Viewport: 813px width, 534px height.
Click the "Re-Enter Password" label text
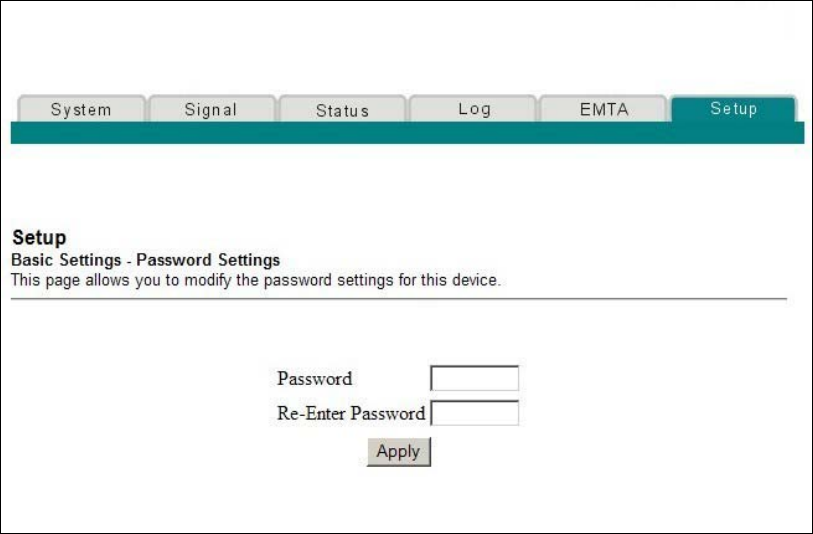350,413
